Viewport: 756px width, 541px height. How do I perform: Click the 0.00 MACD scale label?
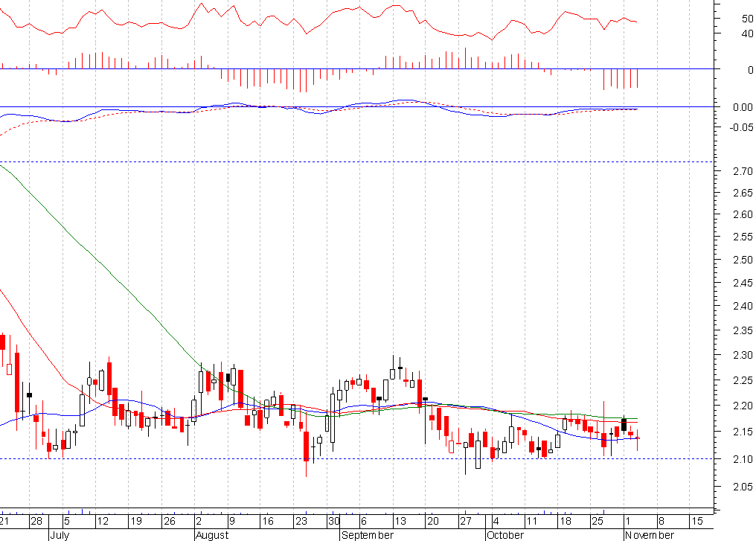[x=743, y=107]
